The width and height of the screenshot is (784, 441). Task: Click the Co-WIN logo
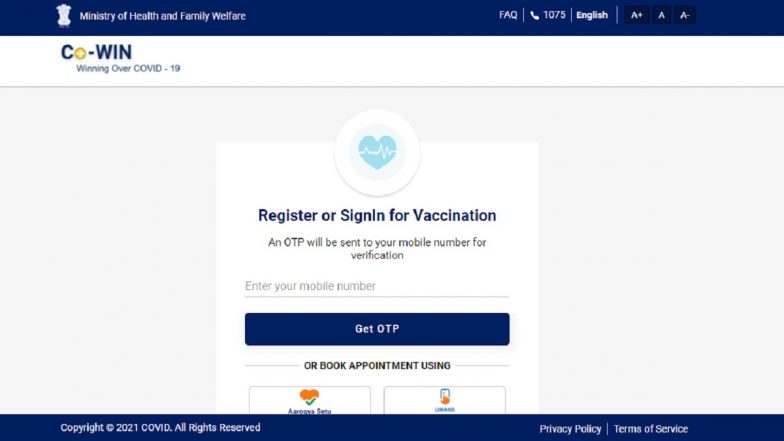pyautogui.click(x=96, y=52)
